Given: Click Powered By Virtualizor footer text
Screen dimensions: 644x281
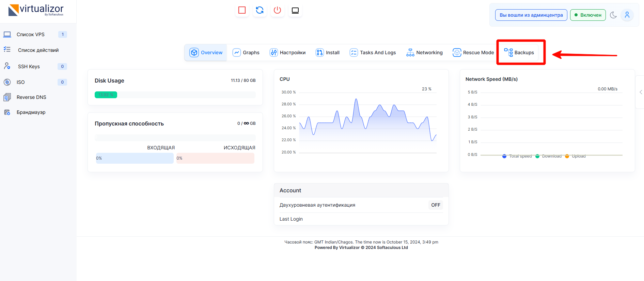Looking at the screenshot, I should tap(361, 248).
